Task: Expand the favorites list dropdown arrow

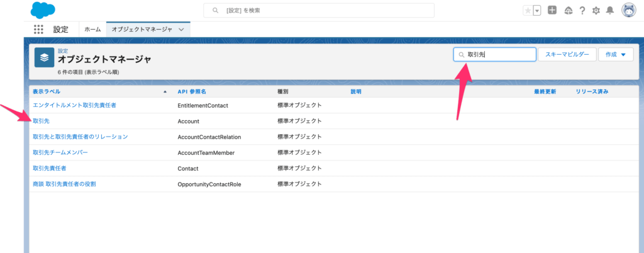Action: 537,11
